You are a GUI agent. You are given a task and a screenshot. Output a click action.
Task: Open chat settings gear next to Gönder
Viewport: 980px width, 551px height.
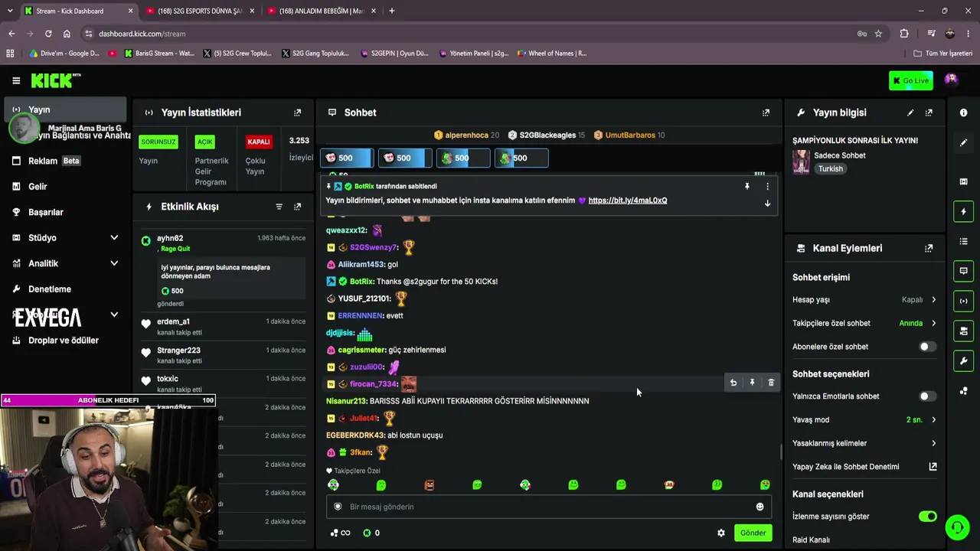click(721, 533)
